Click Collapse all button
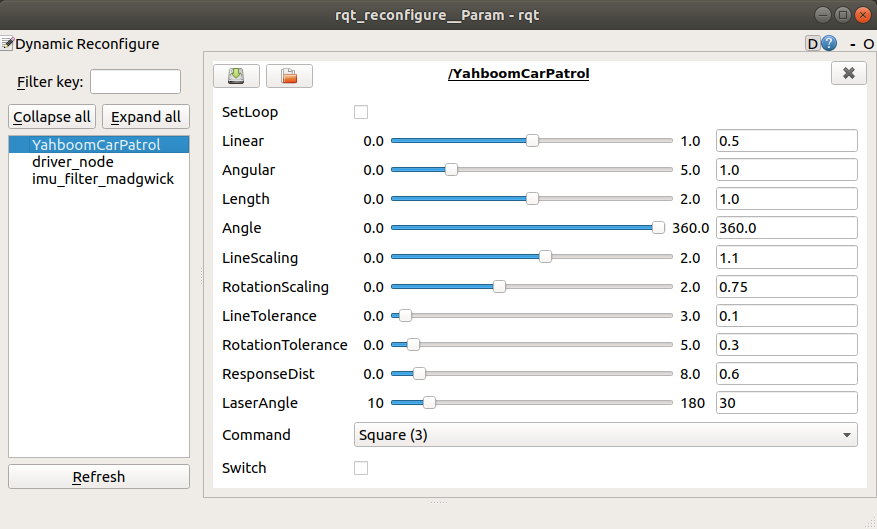 [52, 117]
